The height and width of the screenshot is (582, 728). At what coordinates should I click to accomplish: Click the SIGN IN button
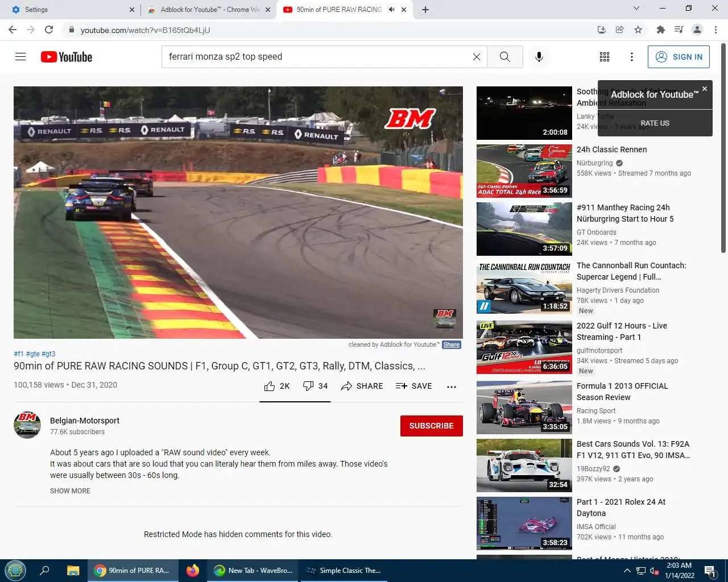click(679, 57)
